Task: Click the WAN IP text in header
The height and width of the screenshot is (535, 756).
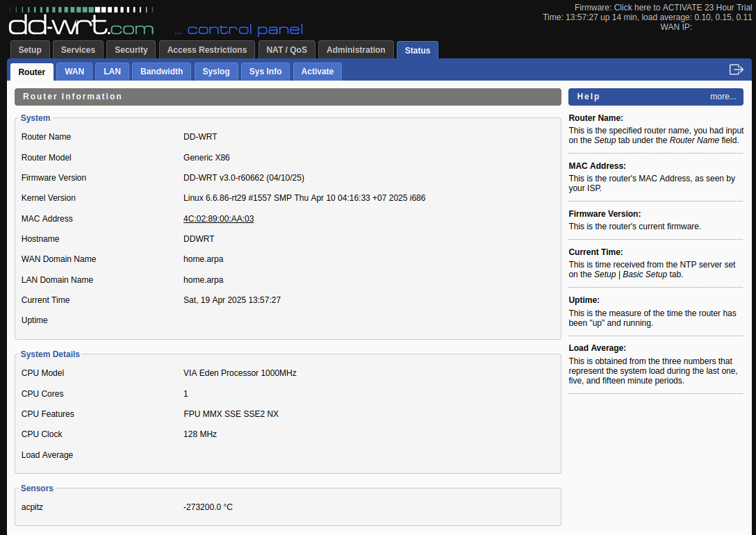Action: tap(676, 27)
